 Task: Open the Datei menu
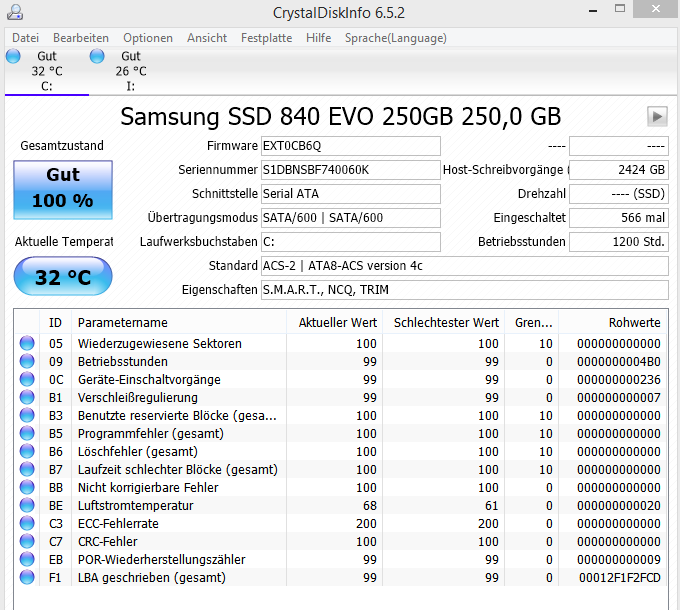tap(25, 38)
